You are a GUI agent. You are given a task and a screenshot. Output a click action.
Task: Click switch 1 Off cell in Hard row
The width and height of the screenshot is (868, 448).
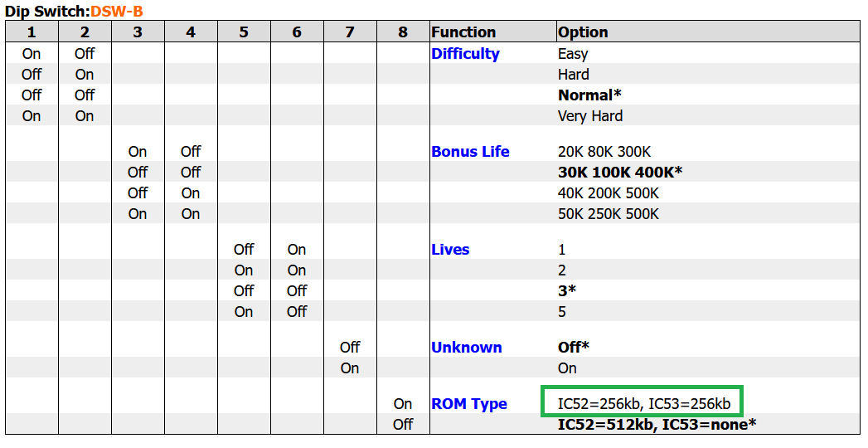click(32, 74)
